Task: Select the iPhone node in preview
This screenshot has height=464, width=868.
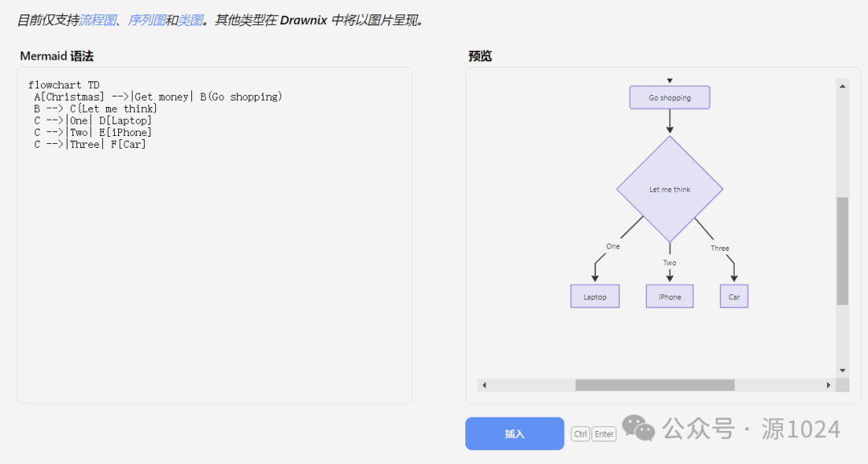Action: 669,296
